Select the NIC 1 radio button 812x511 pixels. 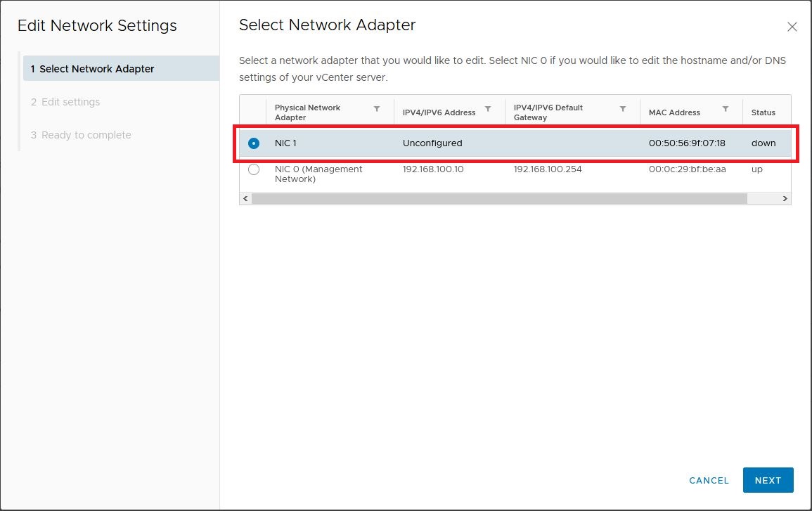click(254, 143)
